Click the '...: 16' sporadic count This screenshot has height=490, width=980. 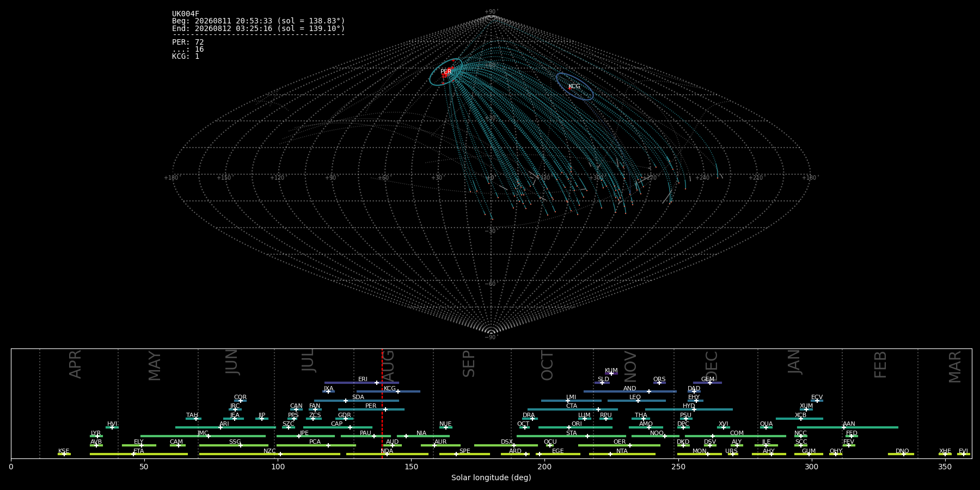point(188,49)
